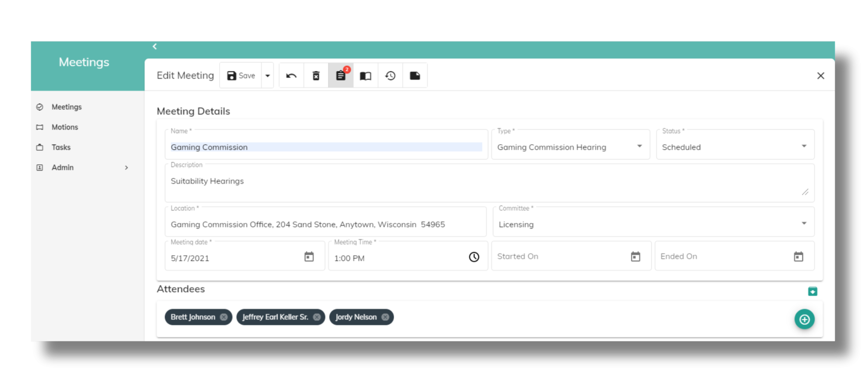Click the note file icon in toolbar
The image size is (868, 386).
(x=415, y=76)
